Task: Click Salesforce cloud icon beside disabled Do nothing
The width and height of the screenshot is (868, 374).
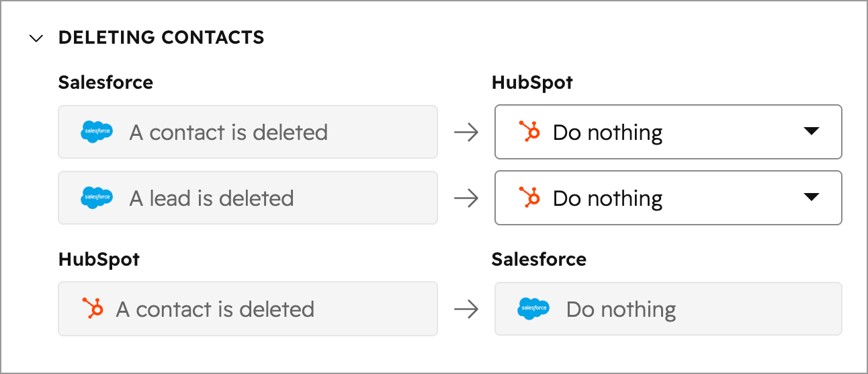Action: pos(533,309)
